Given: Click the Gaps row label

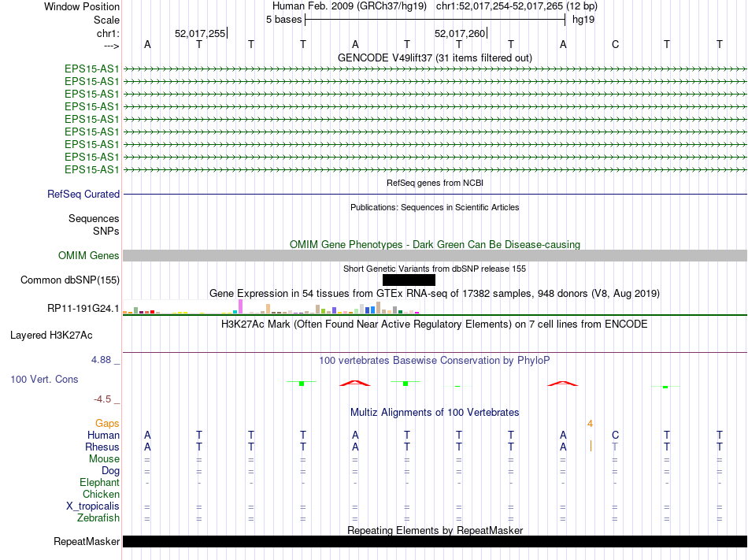Looking at the screenshot, I should click(107, 423).
